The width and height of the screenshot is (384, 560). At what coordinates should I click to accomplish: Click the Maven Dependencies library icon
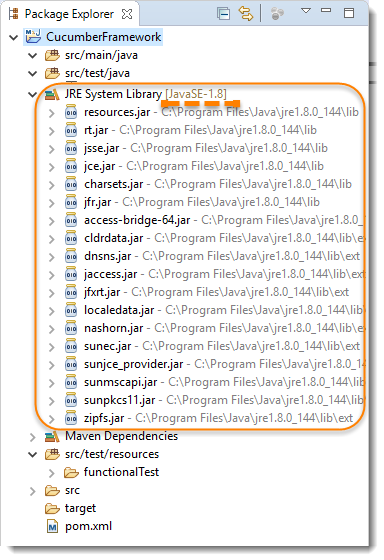tap(52, 436)
